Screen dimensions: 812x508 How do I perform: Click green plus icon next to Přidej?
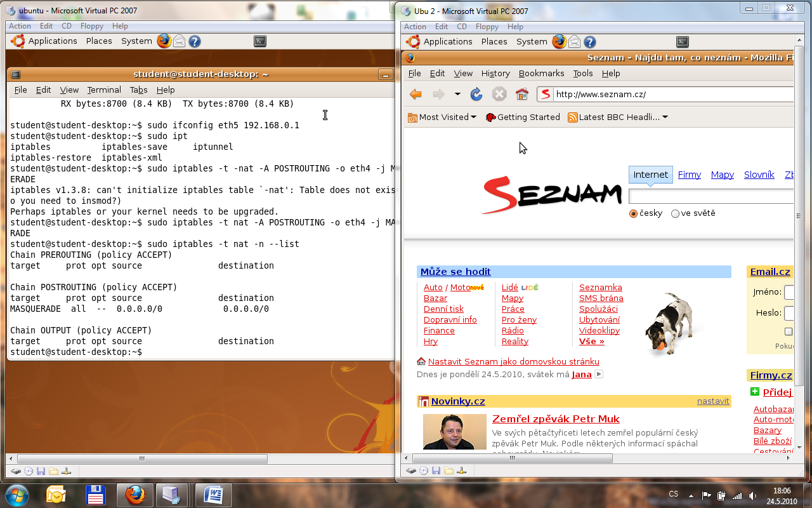click(x=755, y=392)
